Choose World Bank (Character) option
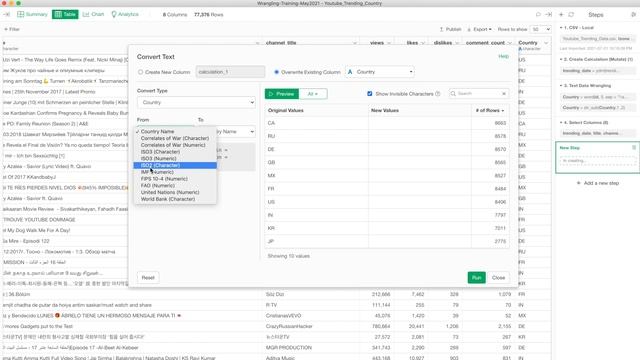Viewport: 640px width, 360px height. 175,199
